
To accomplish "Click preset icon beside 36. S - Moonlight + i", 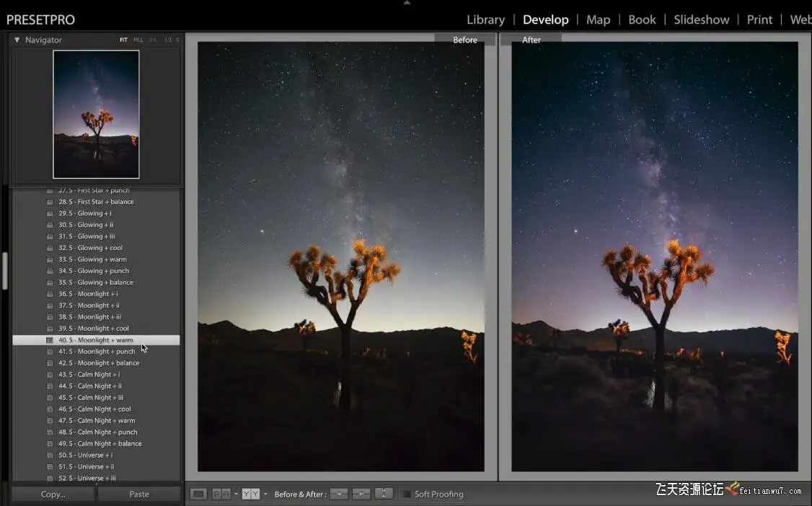I will pyautogui.click(x=50, y=294).
